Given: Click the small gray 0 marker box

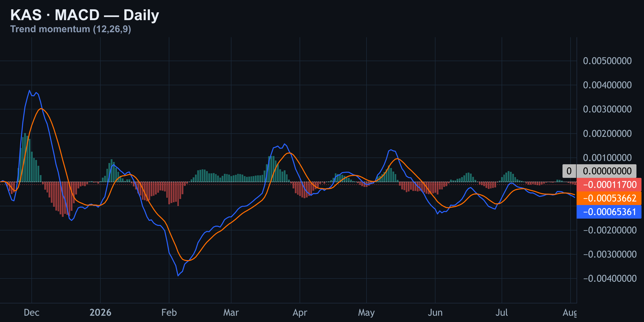Looking at the screenshot, I should point(569,171).
